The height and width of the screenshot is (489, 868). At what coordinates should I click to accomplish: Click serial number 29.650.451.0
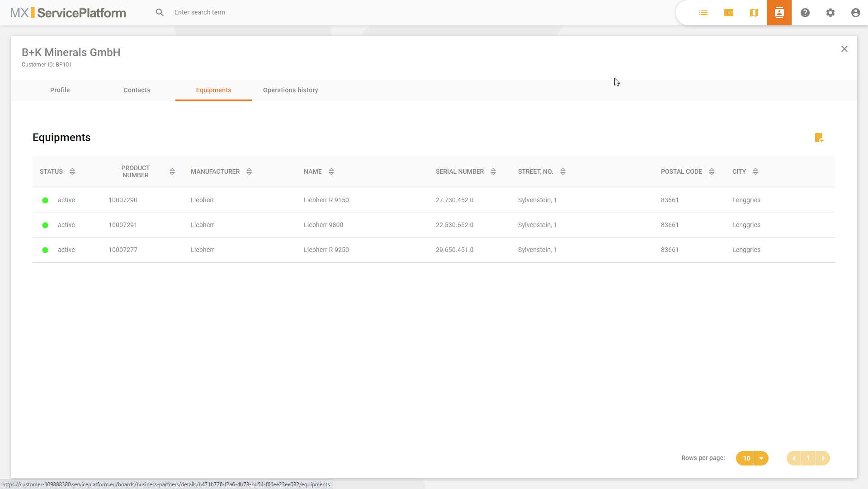click(x=455, y=250)
